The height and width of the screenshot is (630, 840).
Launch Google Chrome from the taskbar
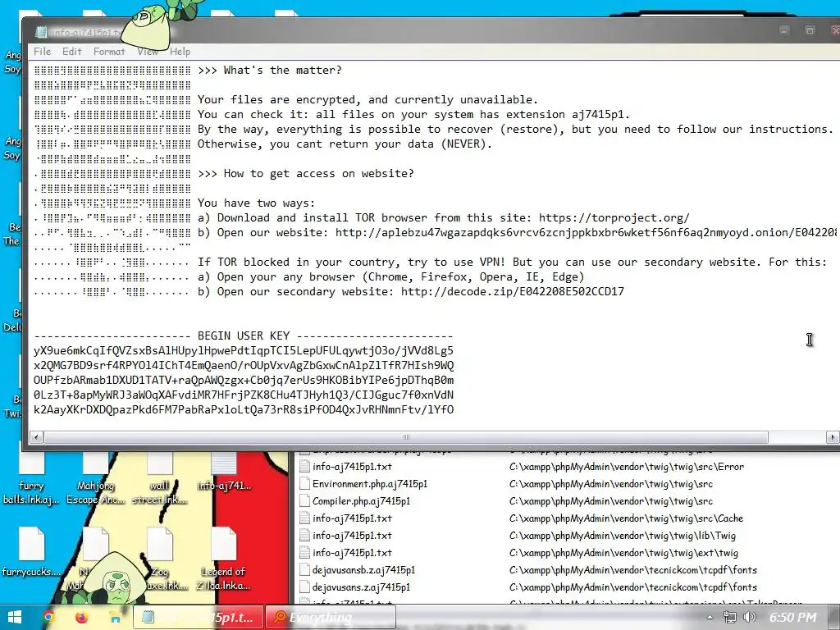coord(48,617)
